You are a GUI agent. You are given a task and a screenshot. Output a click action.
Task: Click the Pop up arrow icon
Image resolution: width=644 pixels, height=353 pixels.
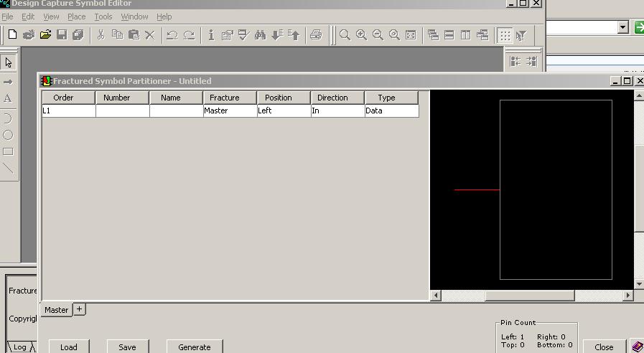point(294,35)
